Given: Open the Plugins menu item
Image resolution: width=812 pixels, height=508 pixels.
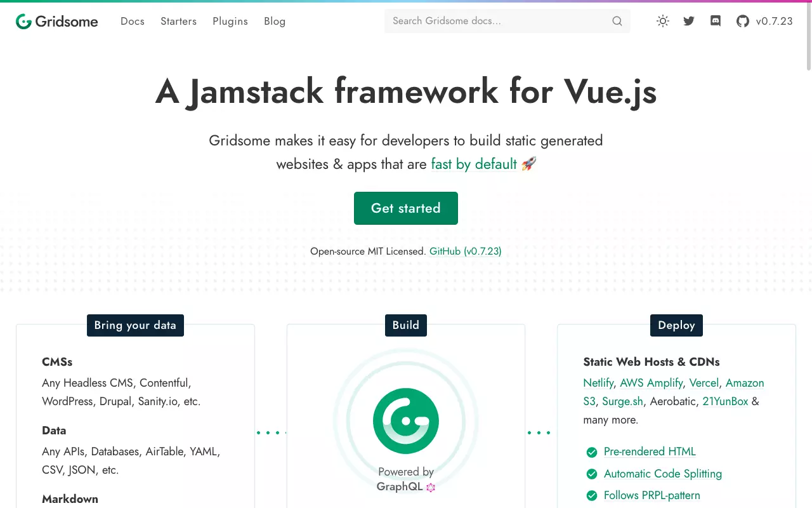Looking at the screenshot, I should [x=230, y=21].
